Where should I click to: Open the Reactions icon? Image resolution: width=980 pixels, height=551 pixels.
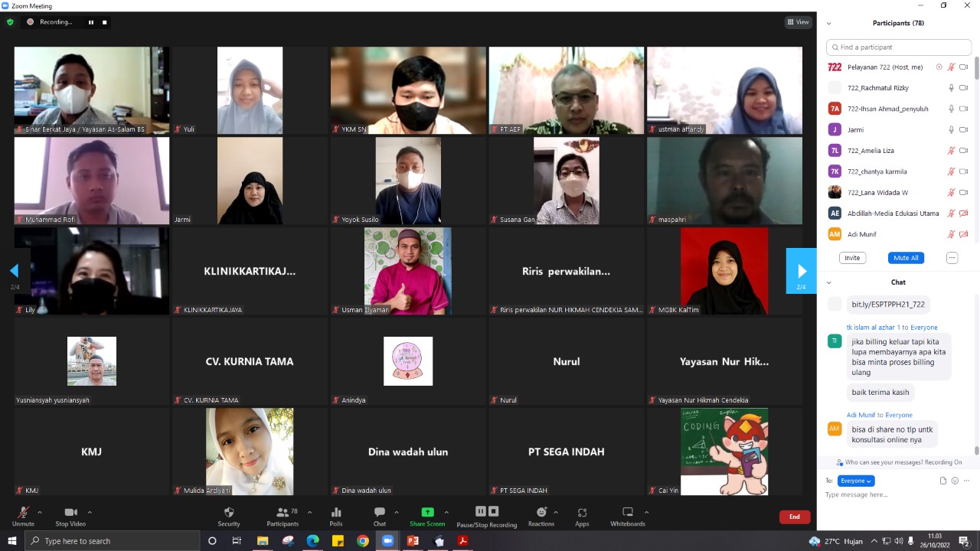[541, 513]
